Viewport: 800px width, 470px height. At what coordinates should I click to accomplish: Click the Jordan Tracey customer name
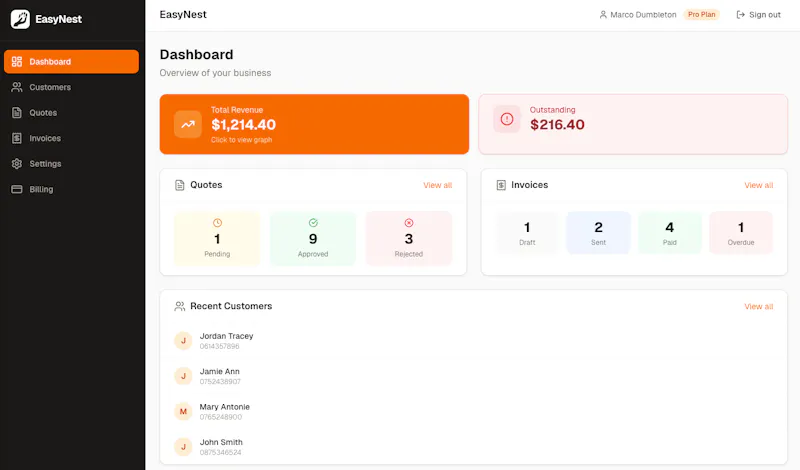click(227, 336)
